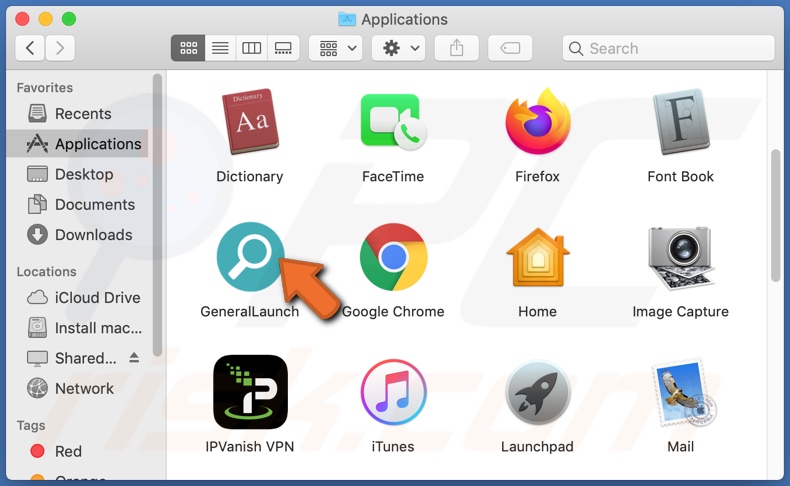Click the Share toolbar button
The image size is (790, 486).
point(457,48)
